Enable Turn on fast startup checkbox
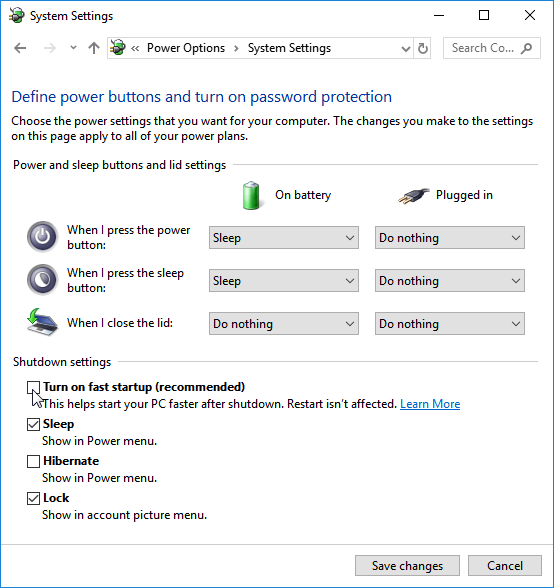This screenshot has height=588, width=554. [x=33, y=387]
